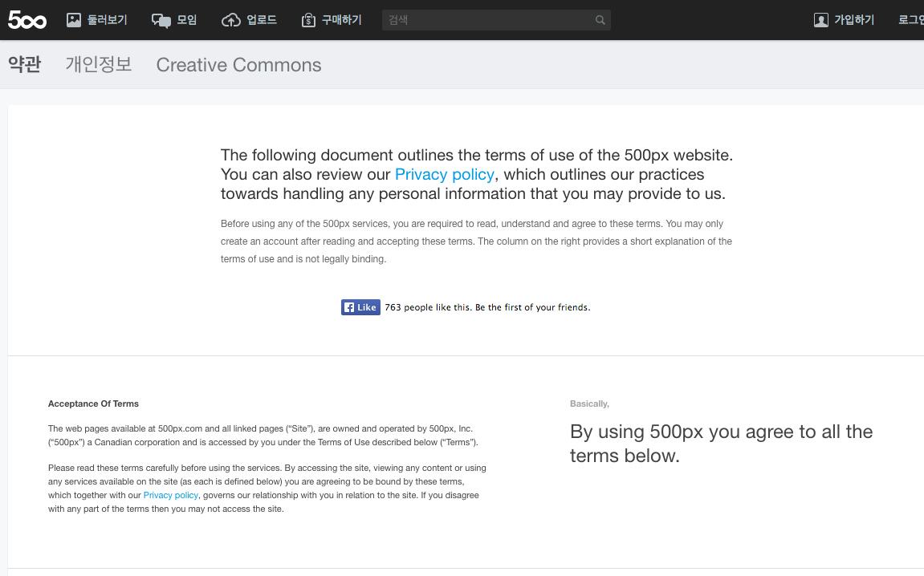Click the Facebook Like button

[x=360, y=307]
